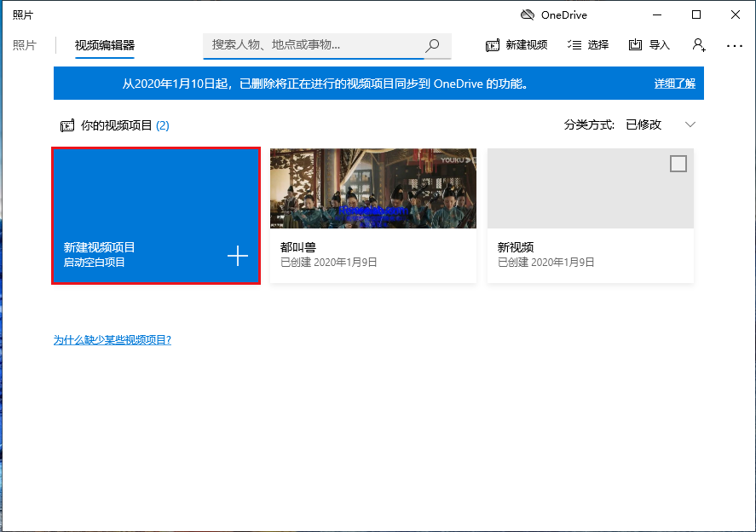
Task: Click the OneDrive cloud status icon
Action: click(x=528, y=15)
